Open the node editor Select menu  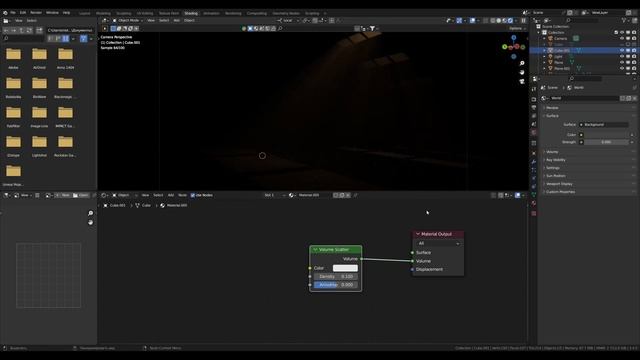(158, 195)
